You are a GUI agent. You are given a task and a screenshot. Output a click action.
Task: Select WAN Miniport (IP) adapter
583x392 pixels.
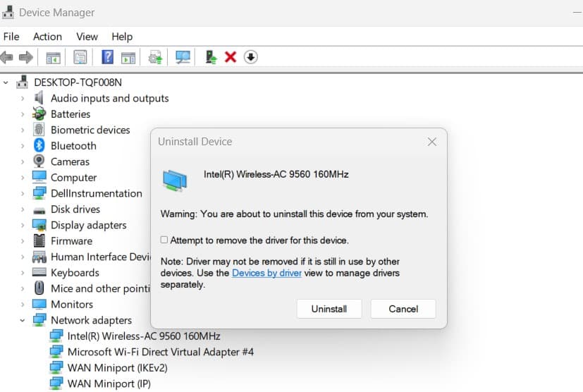click(109, 384)
